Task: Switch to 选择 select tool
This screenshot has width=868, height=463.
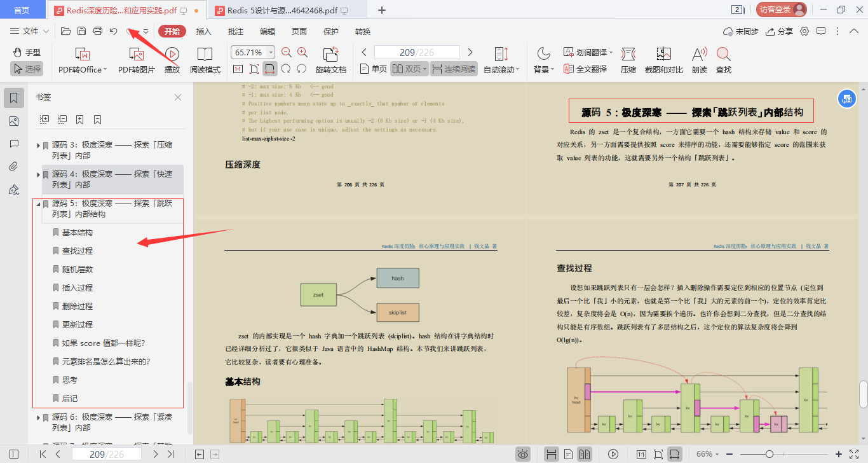Action: (x=27, y=69)
